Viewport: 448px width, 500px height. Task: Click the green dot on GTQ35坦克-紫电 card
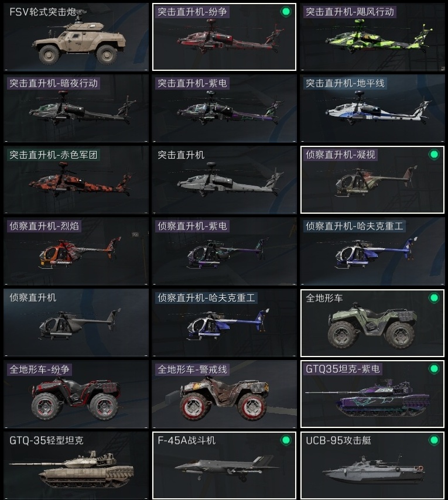point(434,369)
